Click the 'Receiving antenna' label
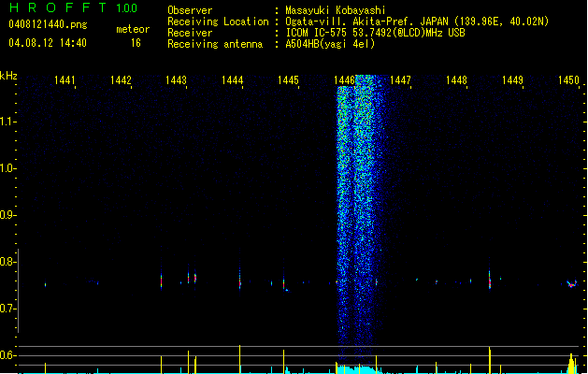Image resolution: width=588 pixels, height=374 pixels. [215, 44]
